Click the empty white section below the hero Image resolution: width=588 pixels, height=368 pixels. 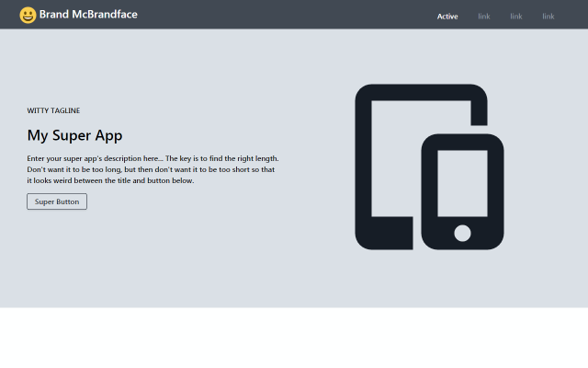[x=294, y=338]
